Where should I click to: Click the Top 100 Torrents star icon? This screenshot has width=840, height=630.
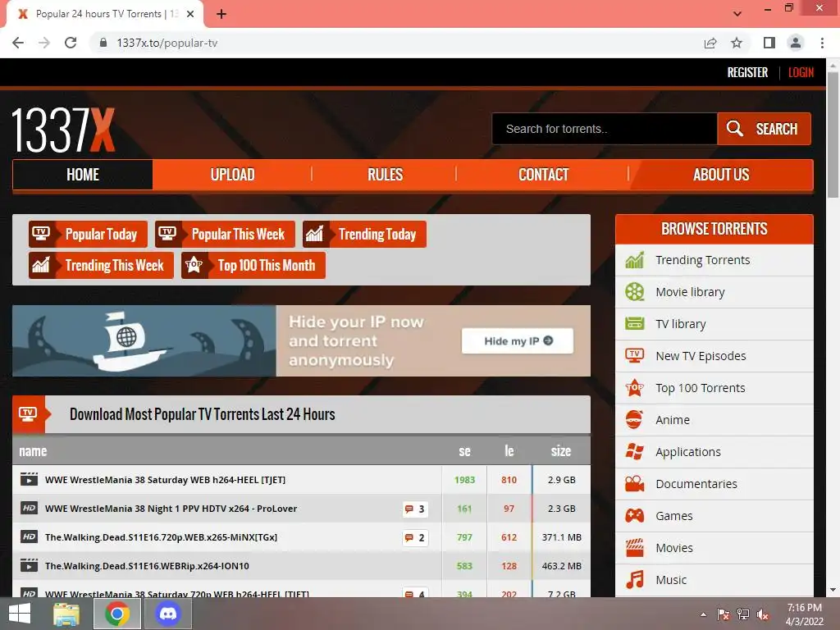pyautogui.click(x=635, y=387)
